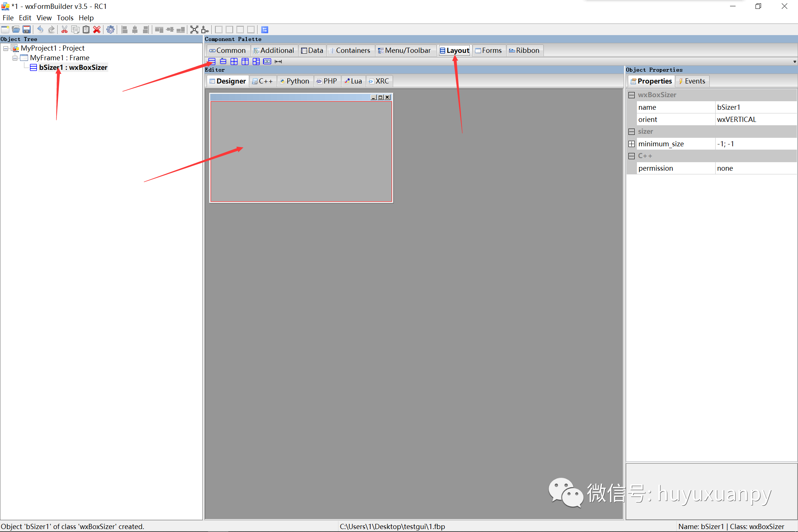The height and width of the screenshot is (532, 798).
Task: Align center vertically toolbar icon
Action: click(170, 30)
